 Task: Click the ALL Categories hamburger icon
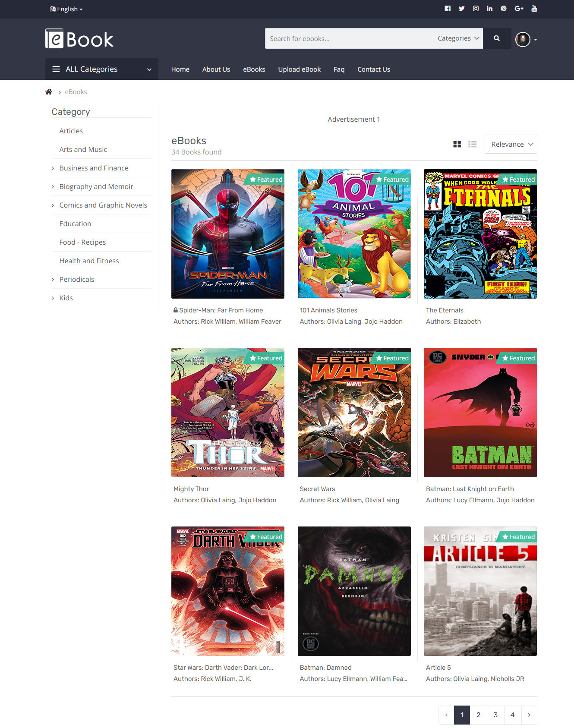click(x=56, y=69)
